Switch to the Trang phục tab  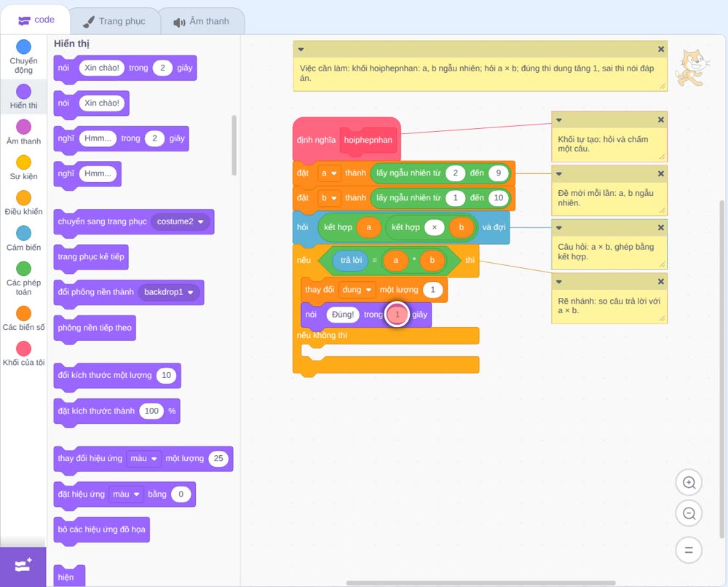(x=114, y=21)
